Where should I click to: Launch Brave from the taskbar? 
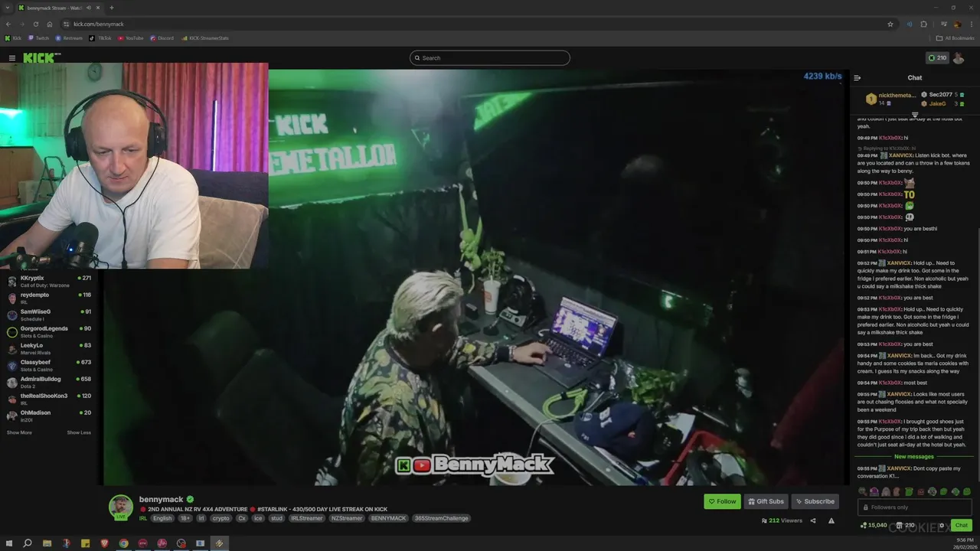[x=104, y=543]
